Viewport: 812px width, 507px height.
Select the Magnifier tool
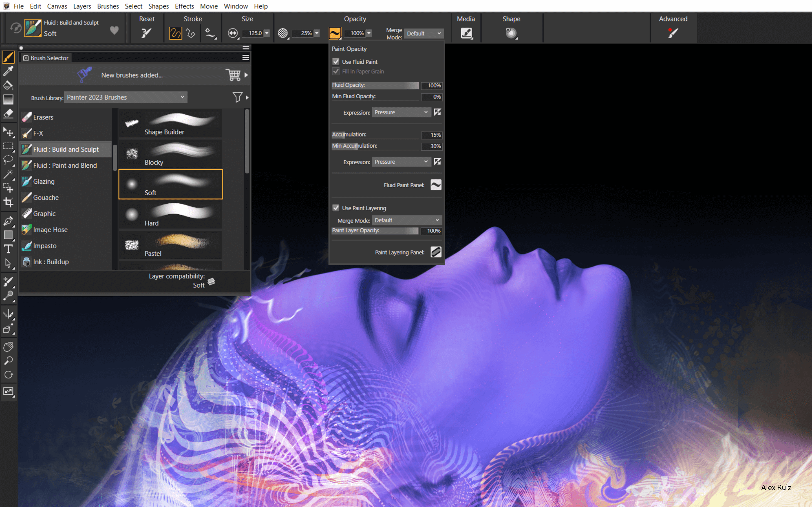tap(8, 361)
